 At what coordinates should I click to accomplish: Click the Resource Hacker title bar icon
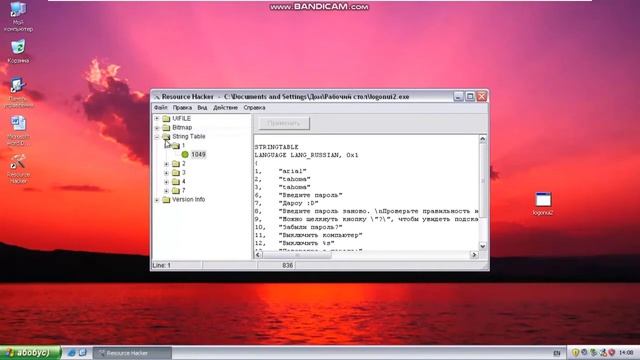(x=157, y=97)
